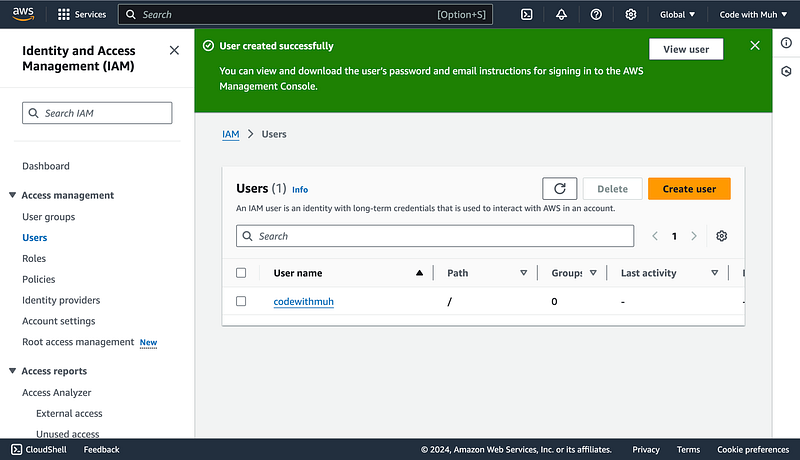Open the notifications bell
Screen dimensions: 800x460
(561, 14)
